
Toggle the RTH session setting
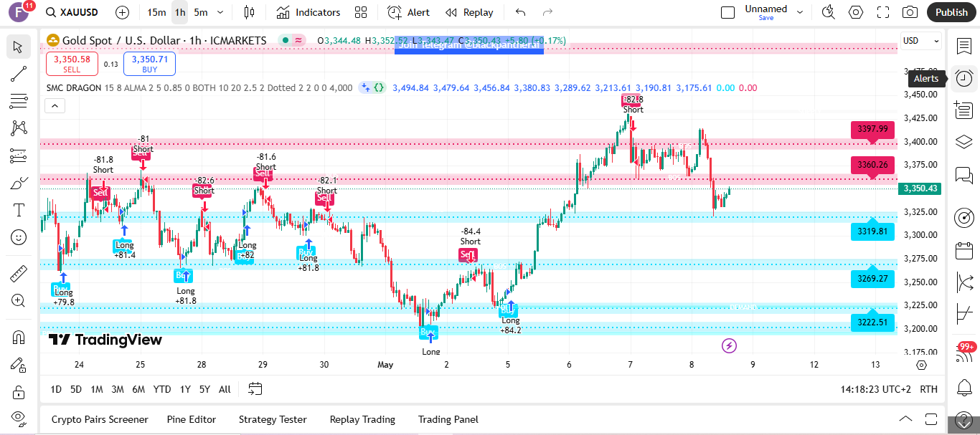[928, 389]
